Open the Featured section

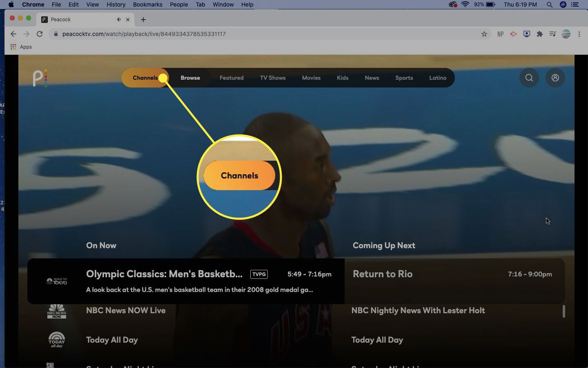tap(232, 78)
